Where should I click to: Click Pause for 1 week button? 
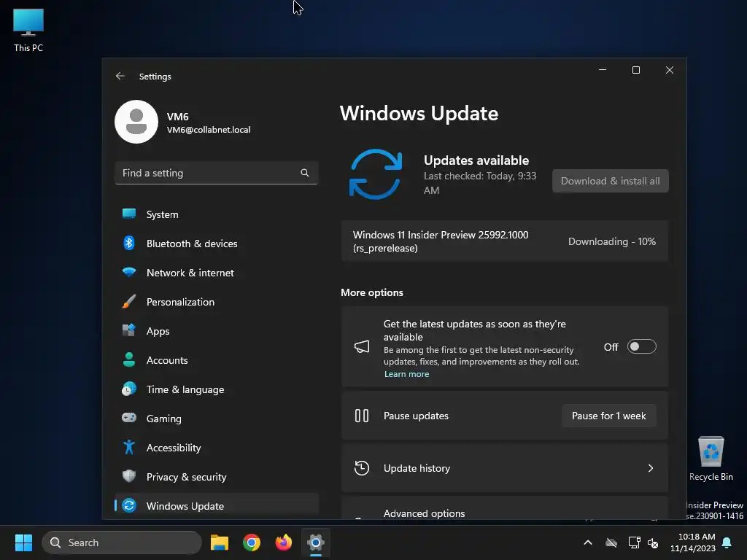(609, 416)
